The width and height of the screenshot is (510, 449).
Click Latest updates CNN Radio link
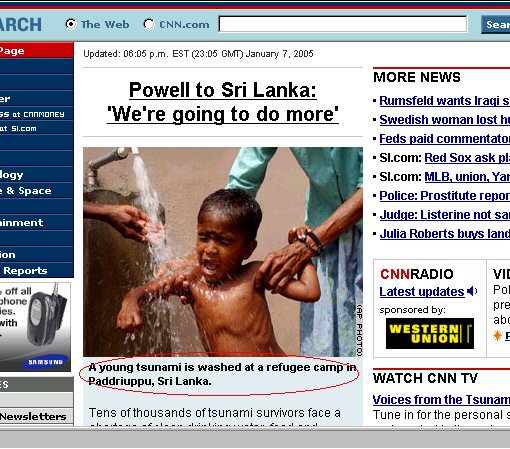(x=422, y=291)
